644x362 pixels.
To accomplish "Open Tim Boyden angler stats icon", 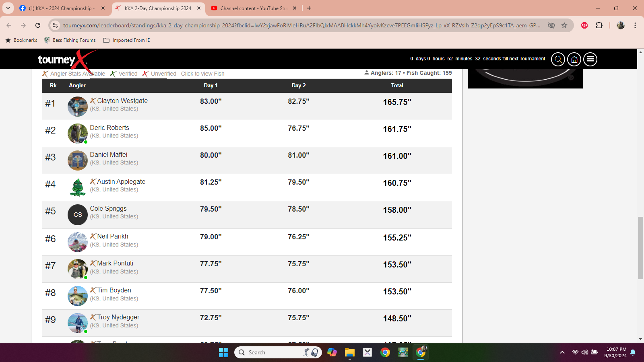I will pos(93,290).
